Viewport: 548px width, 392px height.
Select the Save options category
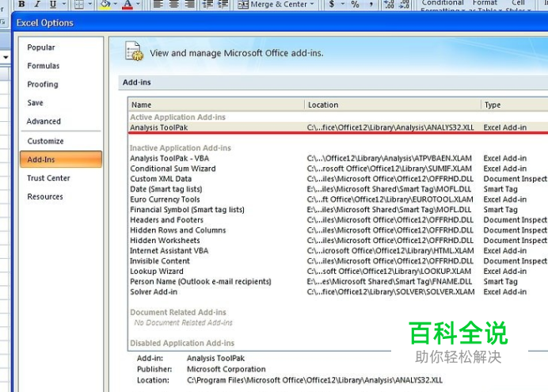35,103
